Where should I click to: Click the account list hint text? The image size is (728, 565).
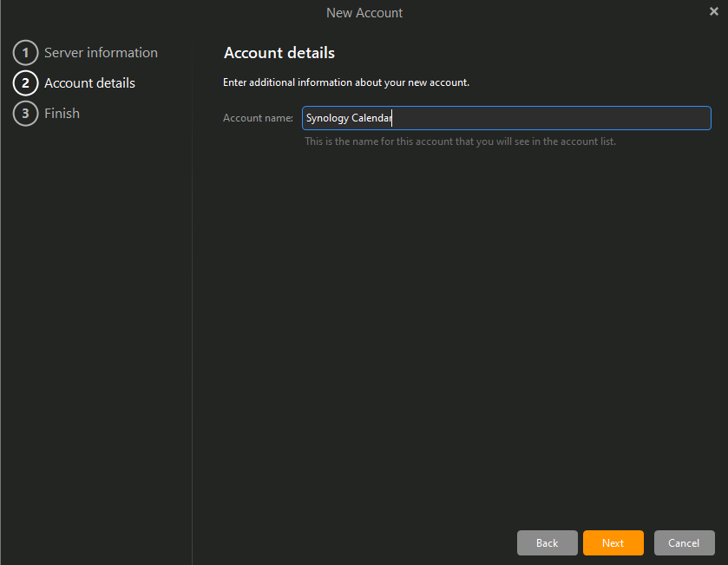click(x=460, y=141)
